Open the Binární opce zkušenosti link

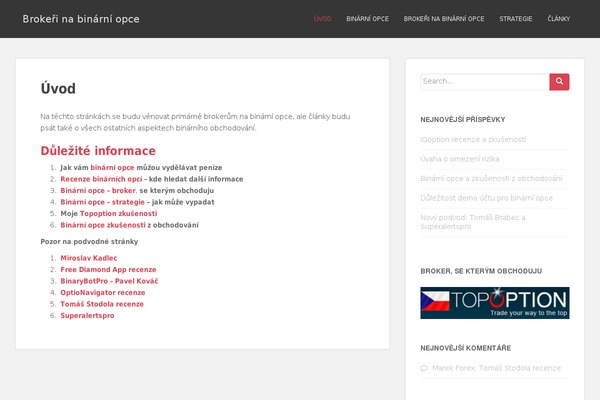coord(103,225)
